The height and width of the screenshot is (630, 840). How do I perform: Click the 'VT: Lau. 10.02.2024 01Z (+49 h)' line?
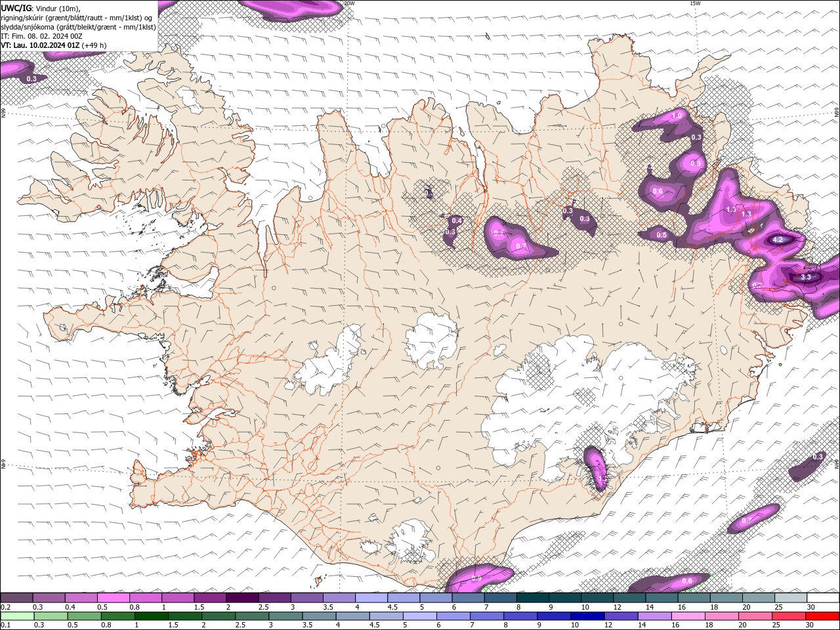pos(54,45)
